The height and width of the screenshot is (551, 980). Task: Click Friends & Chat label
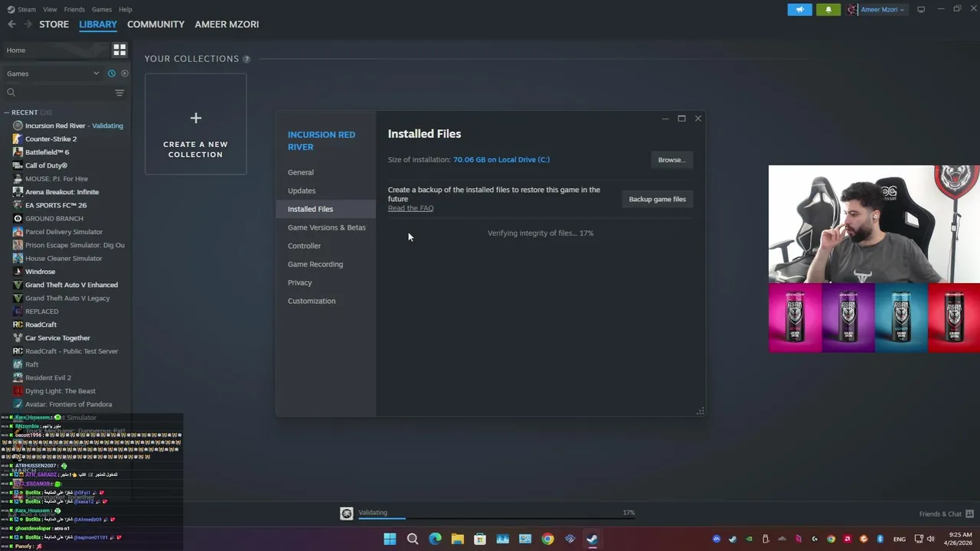[940, 514]
